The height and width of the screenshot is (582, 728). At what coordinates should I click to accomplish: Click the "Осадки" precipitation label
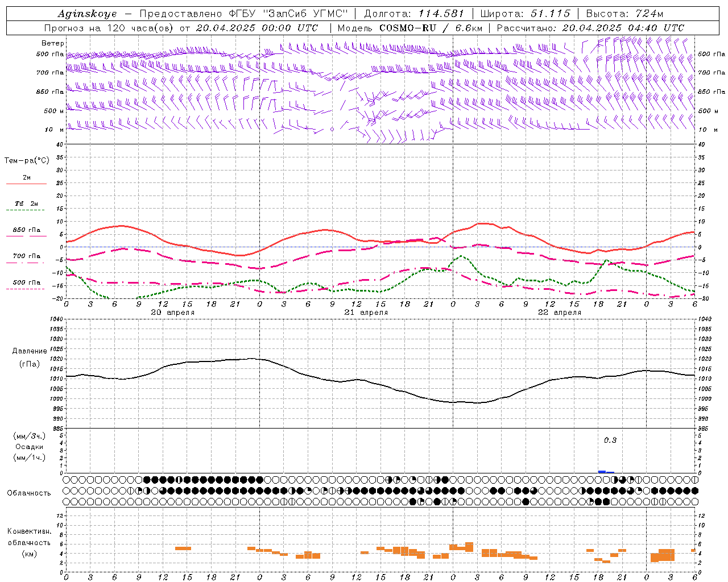pyautogui.click(x=30, y=447)
